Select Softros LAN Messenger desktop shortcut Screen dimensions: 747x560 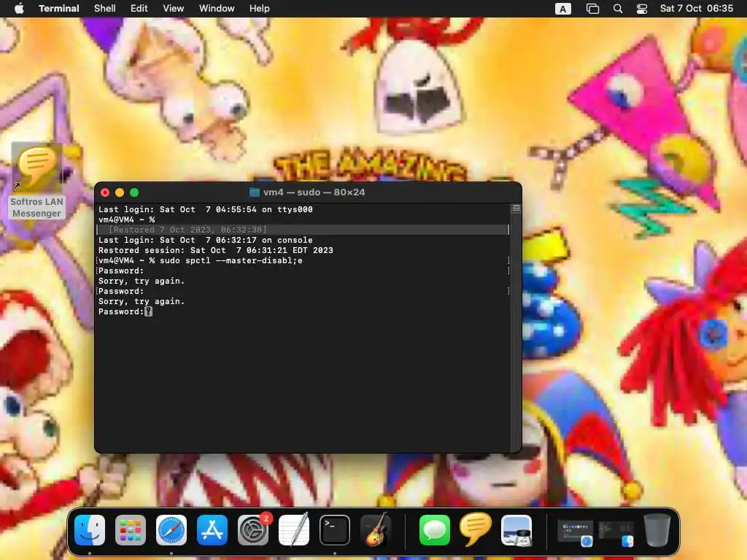(x=36, y=181)
